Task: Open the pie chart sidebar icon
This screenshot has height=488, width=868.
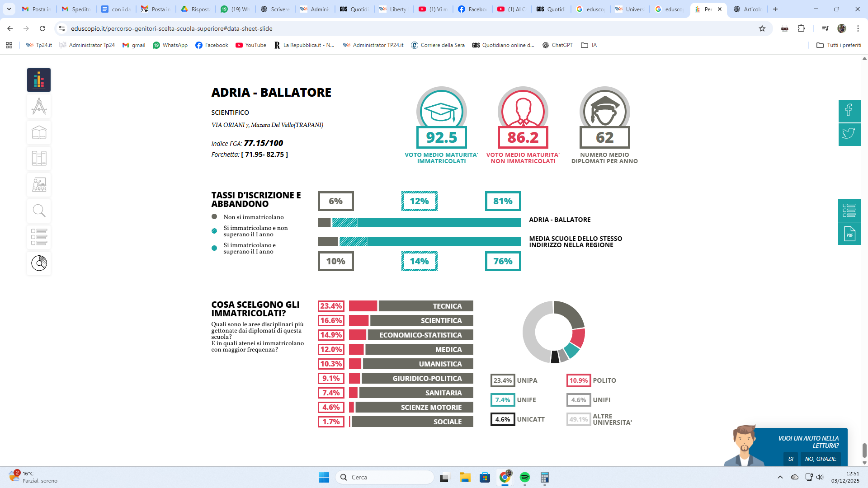Action: [x=39, y=263]
